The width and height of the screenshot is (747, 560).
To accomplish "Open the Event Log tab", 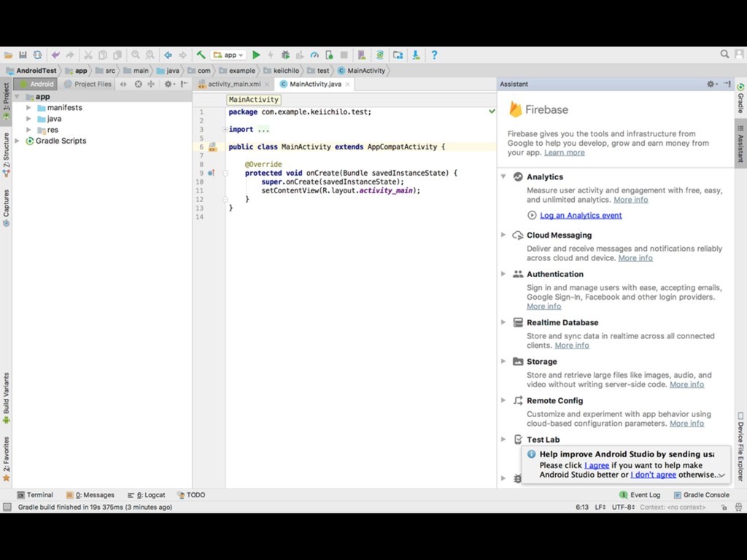I will [639, 495].
